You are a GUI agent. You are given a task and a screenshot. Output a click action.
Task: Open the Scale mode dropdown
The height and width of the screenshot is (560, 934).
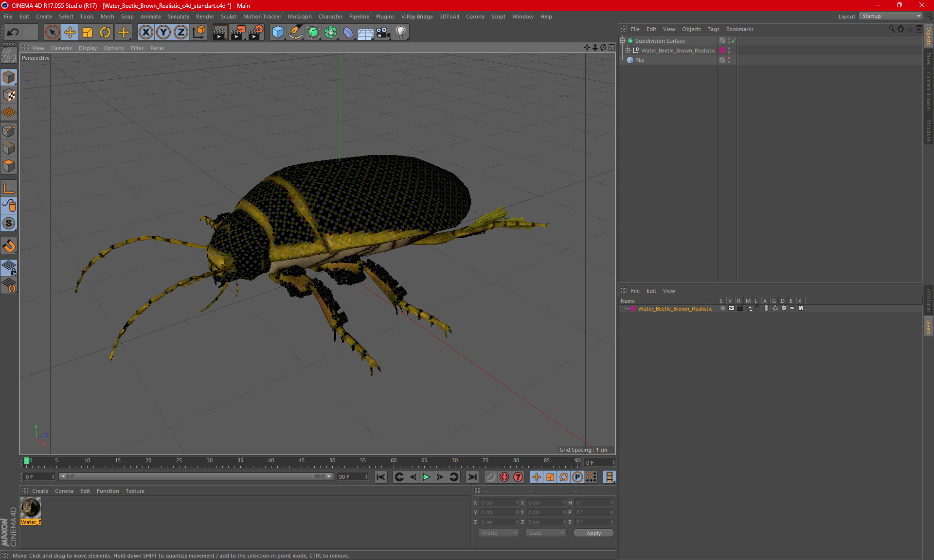[546, 533]
